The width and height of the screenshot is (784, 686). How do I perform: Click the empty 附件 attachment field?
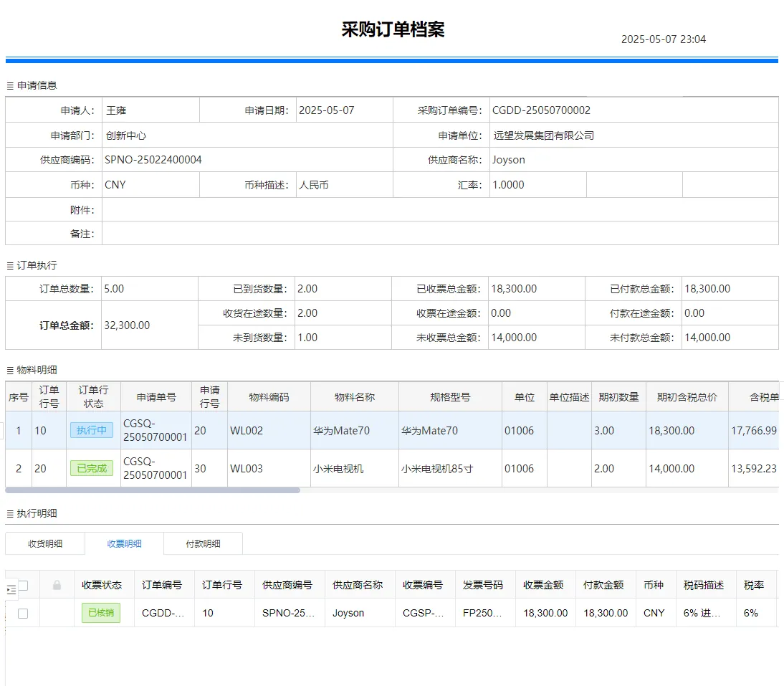click(440, 209)
